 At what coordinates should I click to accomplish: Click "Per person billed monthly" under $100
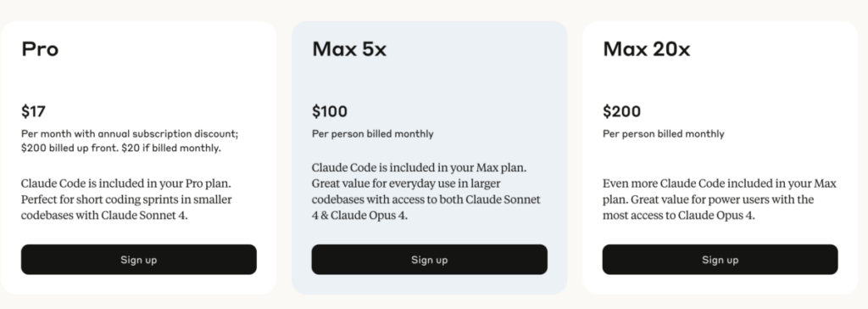coord(373,133)
